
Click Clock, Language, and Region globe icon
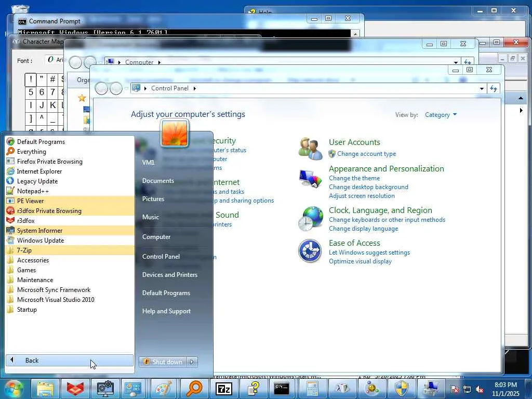click(x=310, y=219)
